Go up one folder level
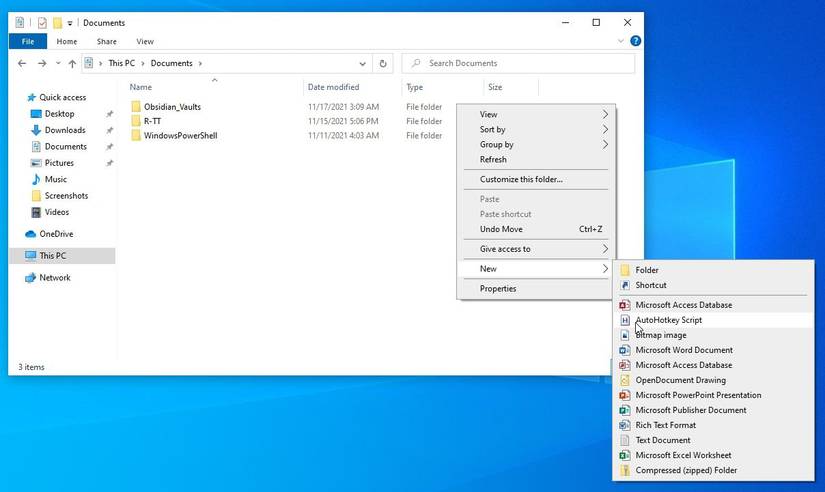Screen dimensions: 825x492 (72, 63)
